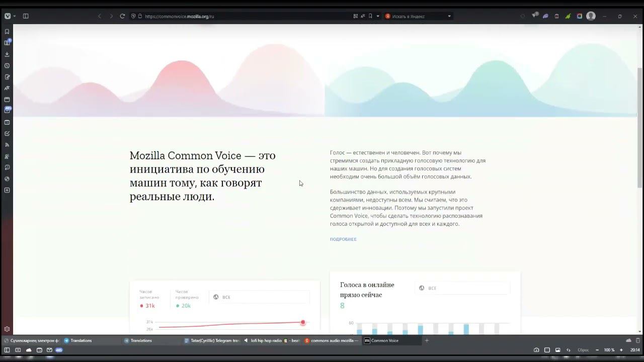
Task: Open the green extension icon in toolbar
Action: (568, 16)
